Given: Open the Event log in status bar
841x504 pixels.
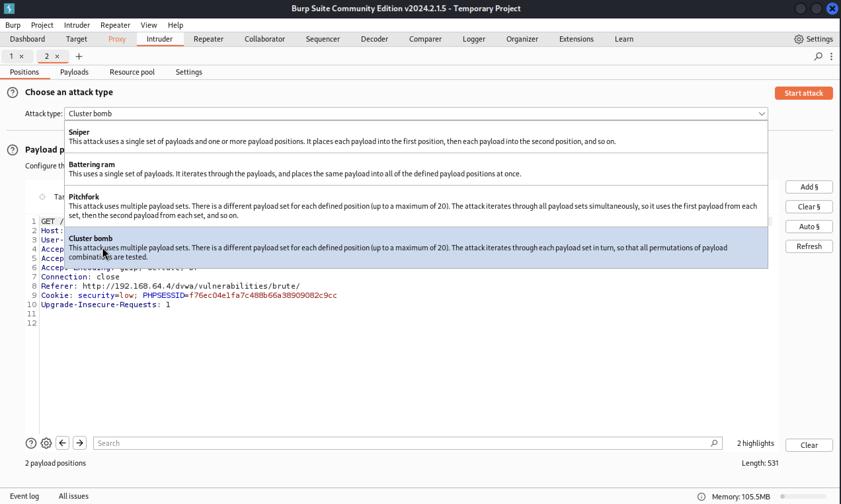Looking at the screenshot, I should pyautogui.click(x=24, y=496).
